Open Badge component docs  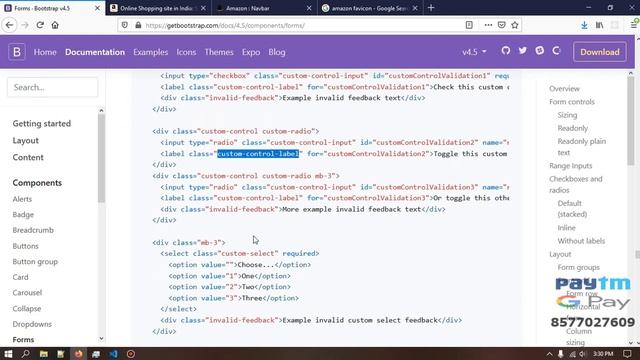point(23,215)
